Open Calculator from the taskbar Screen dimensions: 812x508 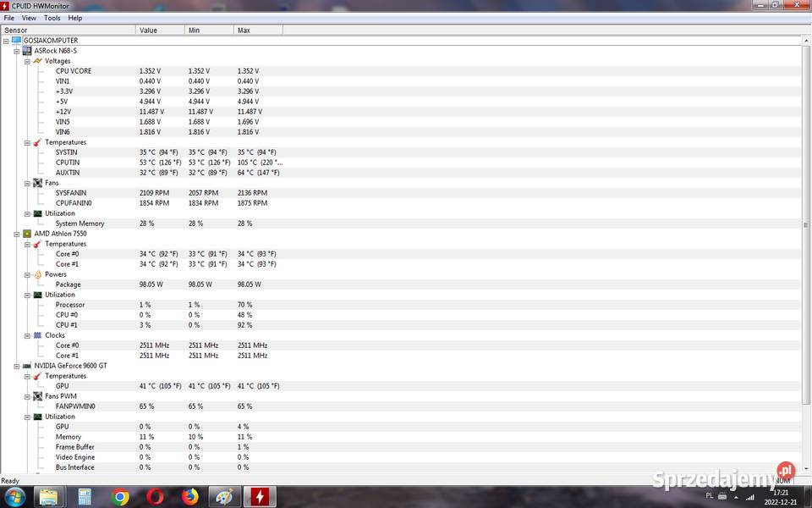click(85, 497)
